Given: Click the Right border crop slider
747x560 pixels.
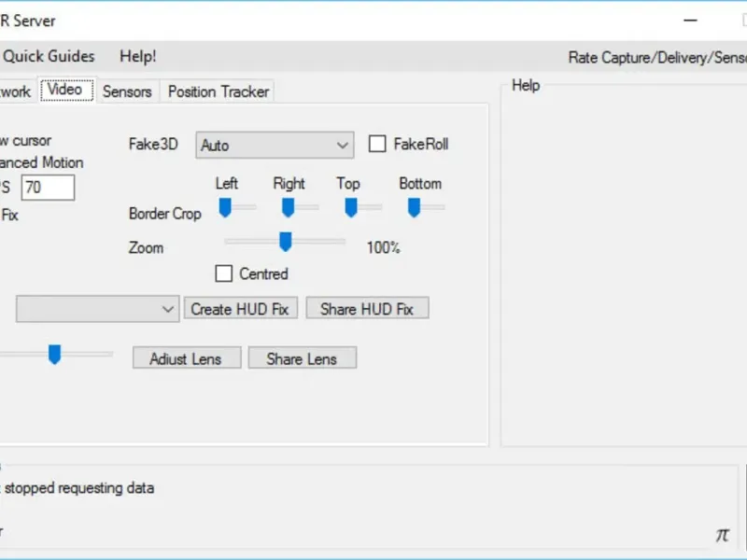Looking at the screenshot, I should (x=289, y=207).
